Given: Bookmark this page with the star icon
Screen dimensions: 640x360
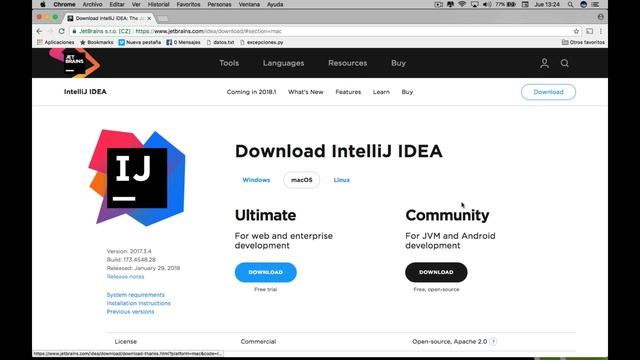Looking at the screenshot, I should [576, 31].
